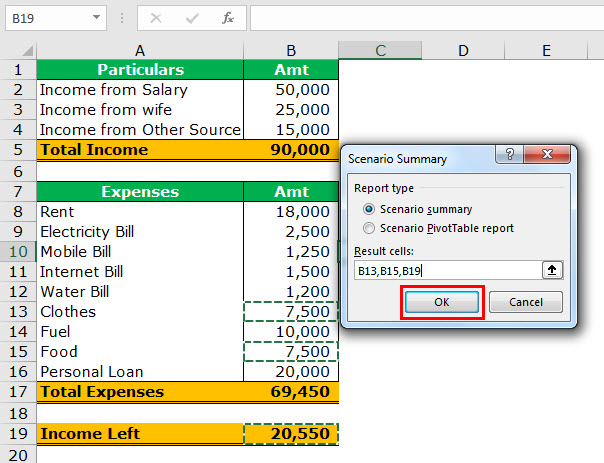Viewport: 604px width, 463px height.
Task: Click the formula bar Cancel X icon
Action: point(156,18)
